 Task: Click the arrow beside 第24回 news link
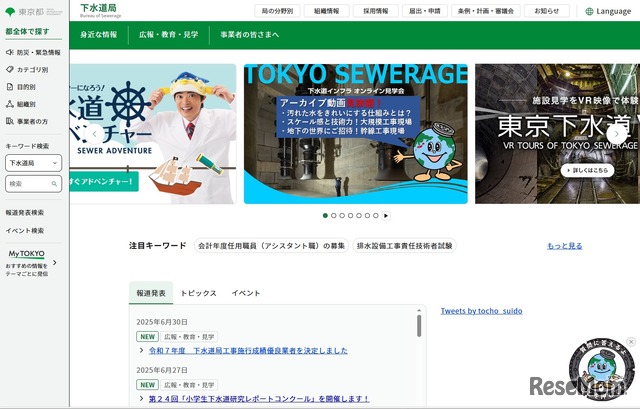click(x=141, y=398)
